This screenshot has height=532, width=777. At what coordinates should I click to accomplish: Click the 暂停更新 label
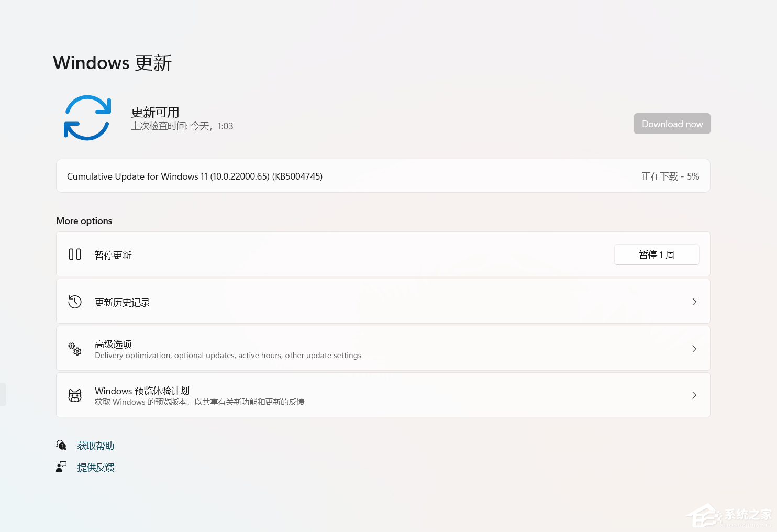pos(113,255)
